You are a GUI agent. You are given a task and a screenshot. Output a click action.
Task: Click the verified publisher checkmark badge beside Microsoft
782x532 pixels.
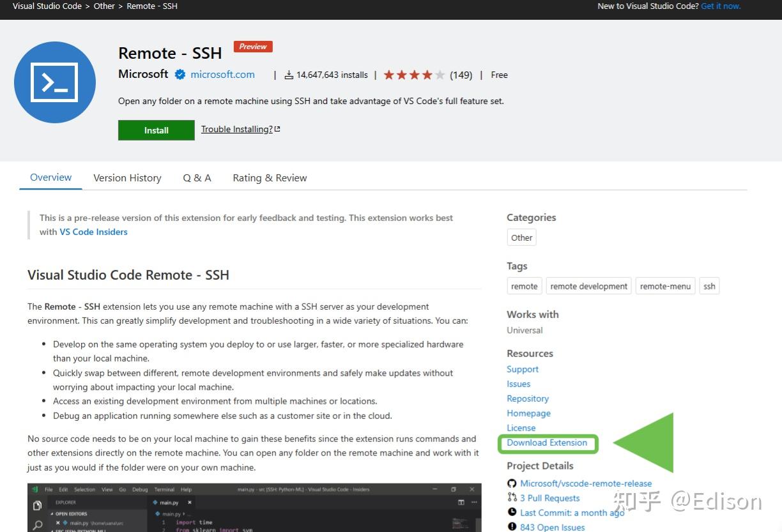(180, 74)
